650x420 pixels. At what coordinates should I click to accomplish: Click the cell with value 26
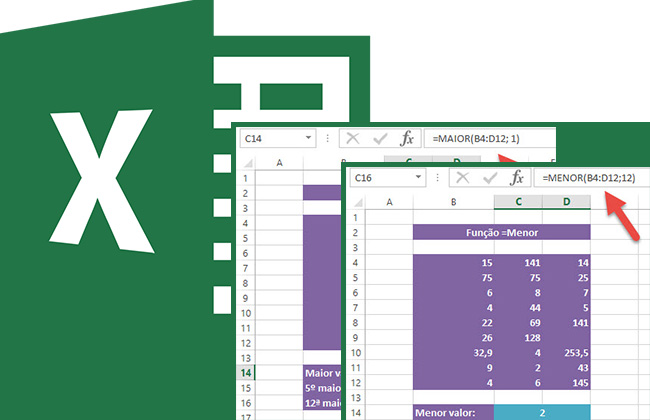[454, 338]
